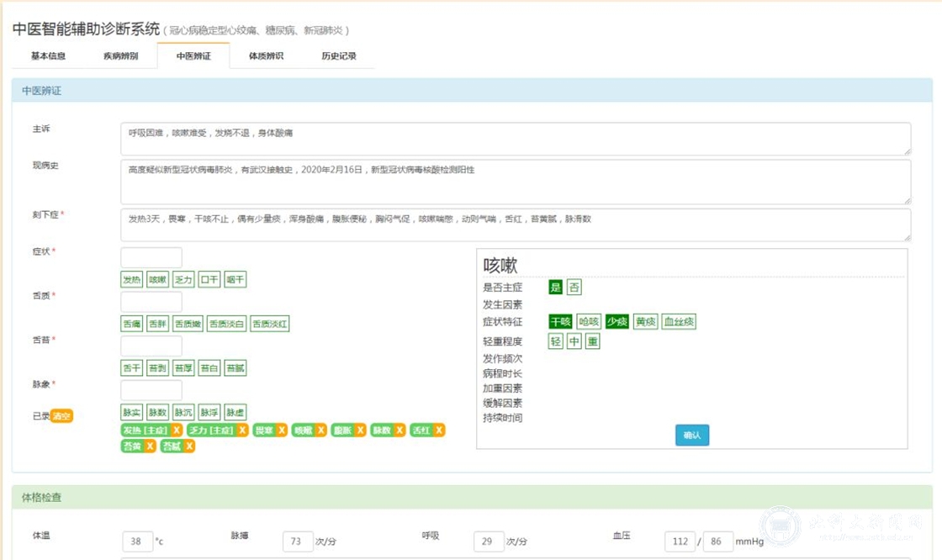The height and width of the screenshot is (560, 942).
Task: Add the 口干 symptom suggestion chip
Action: (209, 279)
